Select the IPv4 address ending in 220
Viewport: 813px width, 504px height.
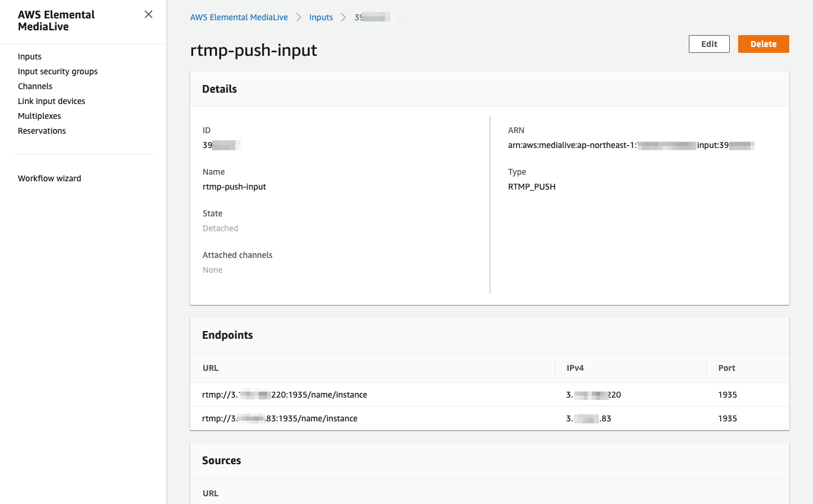[594, 395]
